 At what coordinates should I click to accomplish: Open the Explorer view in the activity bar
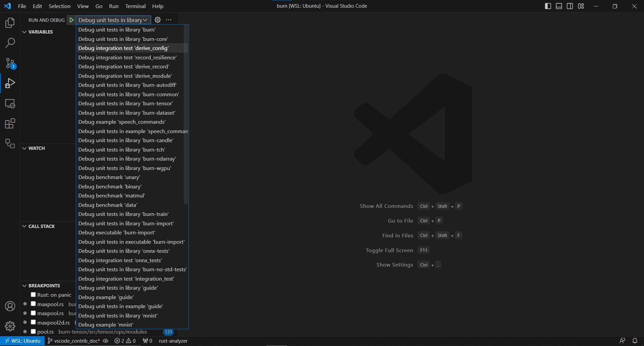point(10,22)
